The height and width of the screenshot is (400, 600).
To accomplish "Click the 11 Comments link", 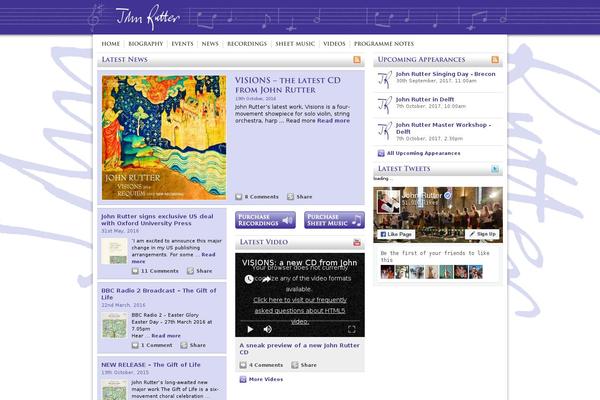I will (160, 271).
